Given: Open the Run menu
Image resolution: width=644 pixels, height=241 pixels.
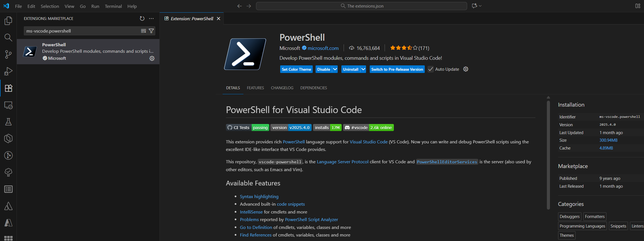Looking at the screenshot, I should coord(95,6).
